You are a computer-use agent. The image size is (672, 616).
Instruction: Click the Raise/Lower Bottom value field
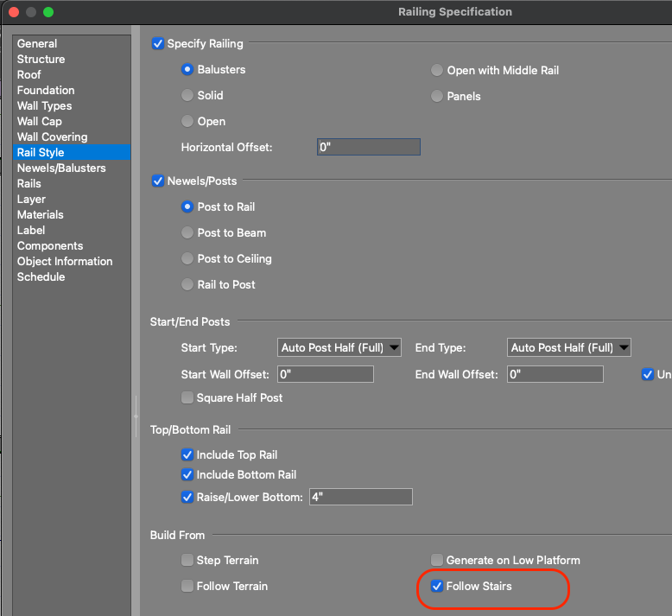point(360,498)
